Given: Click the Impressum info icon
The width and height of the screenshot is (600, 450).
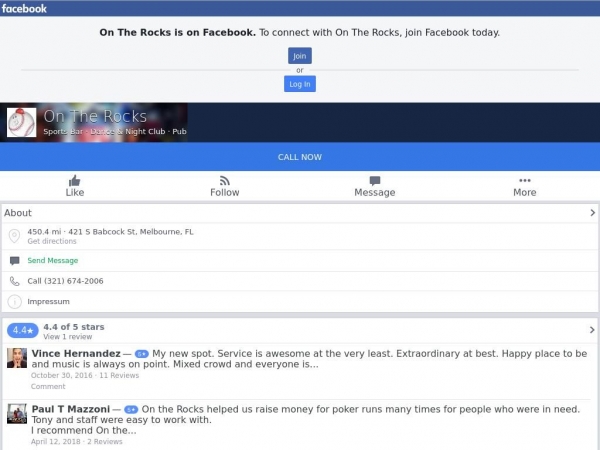Looking at the screenshot, I should tap(15, 302).
